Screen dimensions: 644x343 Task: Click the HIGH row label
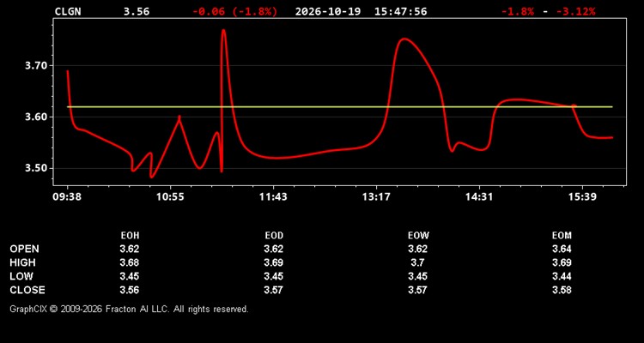click(x=22, y=262)
